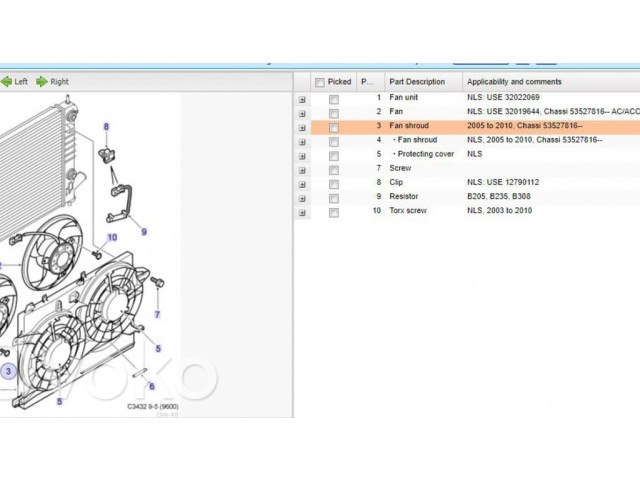
Task: Click the green Left arrow icon
Action: [5, 82]
